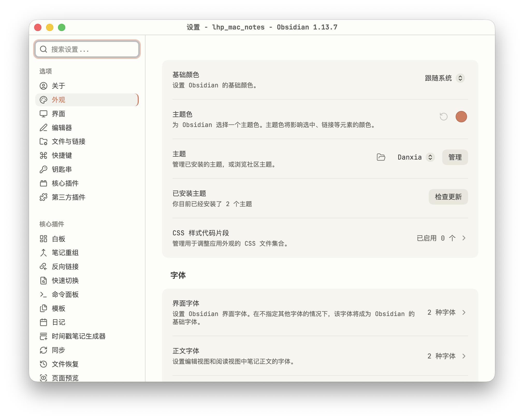Open the 基础颜色 跟随系统 dropdown
The width and height of the screenshot is (524, 420).
pos(445,78)
